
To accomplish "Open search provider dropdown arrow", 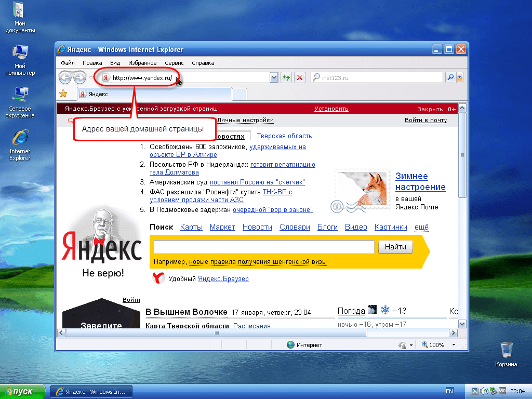I will pyautogui.click(x=460, y=77).
